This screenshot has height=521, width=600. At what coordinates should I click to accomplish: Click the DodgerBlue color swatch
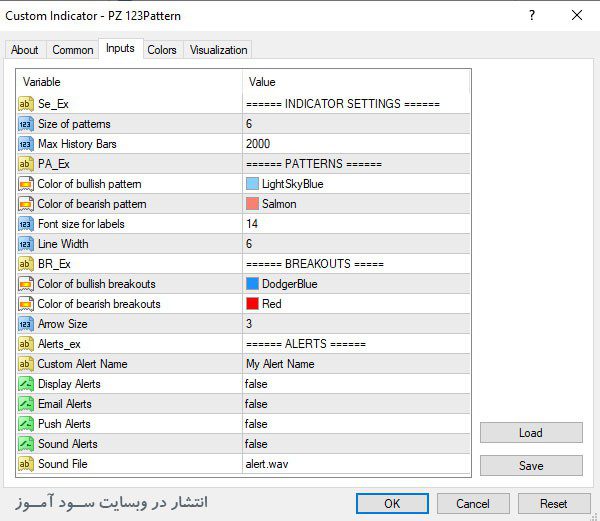(253, 284)
